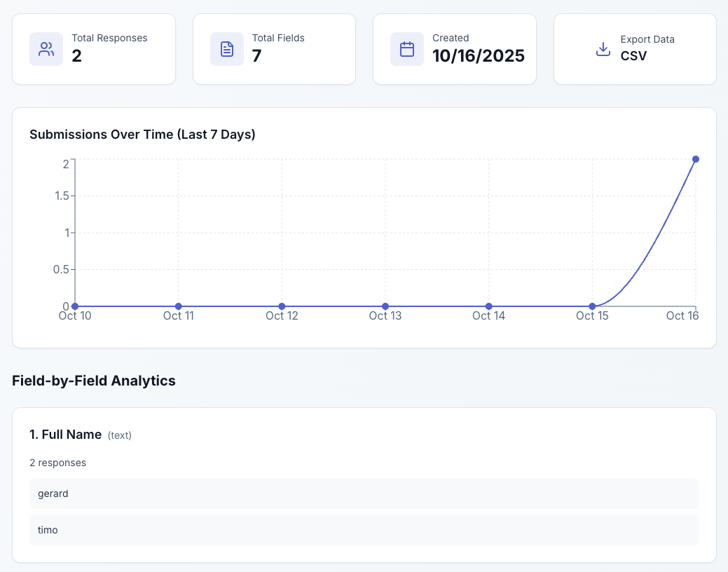The width and height of the screenshot is (728, 572).
Task: Click the Oct 15 data point marker
Action: (x=592, y=306)
